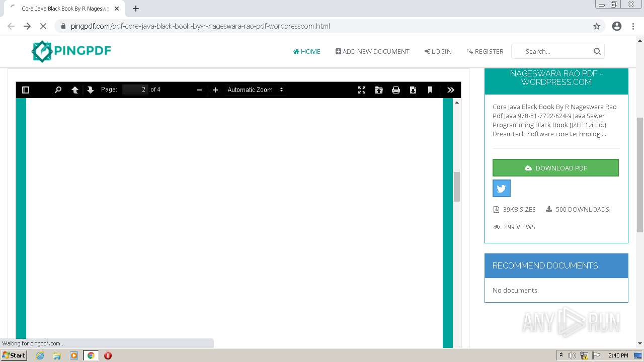Click the RECOMMEND DOCUMENTS header
The image size is (644, 362).
pos(556,265)
